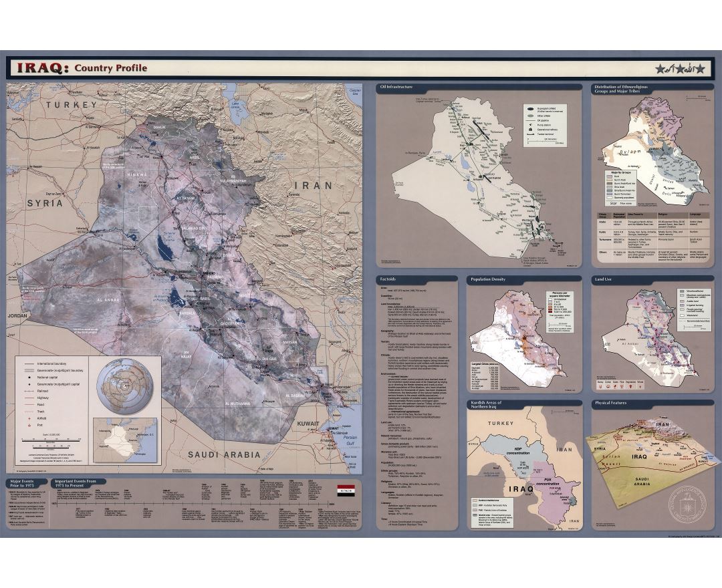Screen dimensions: 722x588
Task: Click the Land Use crop icons row
Action: click(x=620, y=386)
